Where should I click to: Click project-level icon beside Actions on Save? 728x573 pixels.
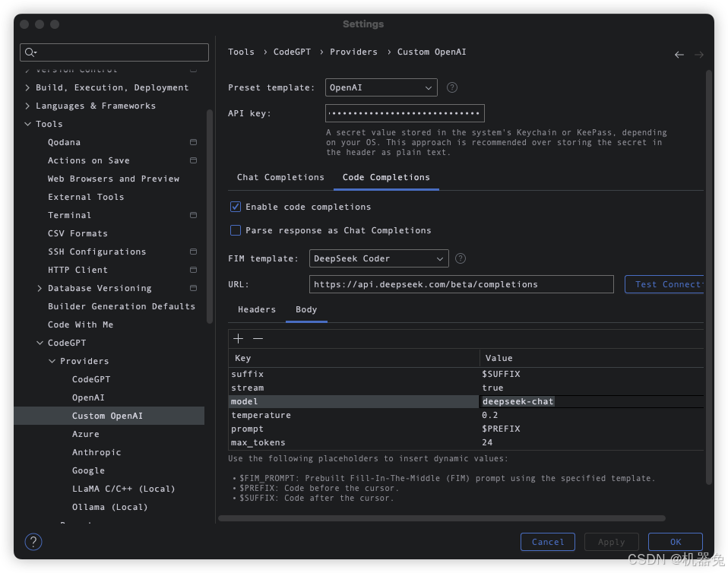(193, 160)
